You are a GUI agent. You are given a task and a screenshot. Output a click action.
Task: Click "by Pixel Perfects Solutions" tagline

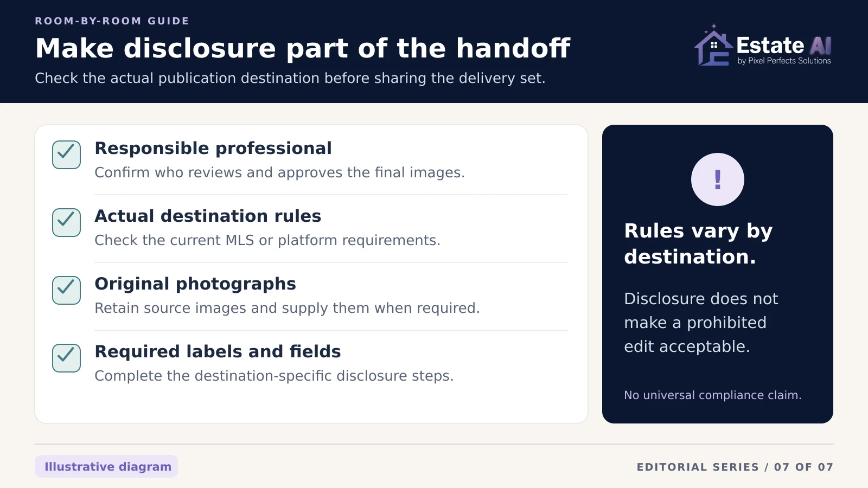[x=784, y=61]
